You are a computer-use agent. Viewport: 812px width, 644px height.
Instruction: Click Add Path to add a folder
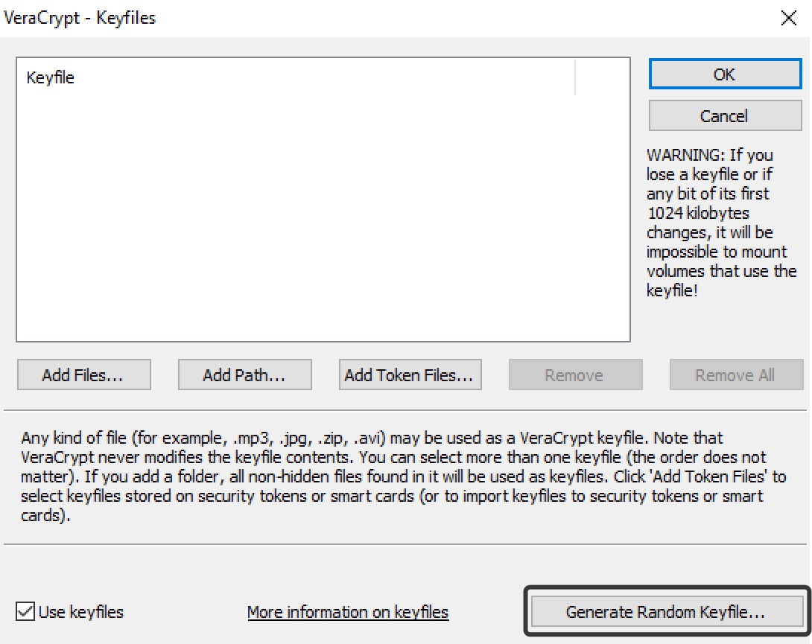[244, 375]
